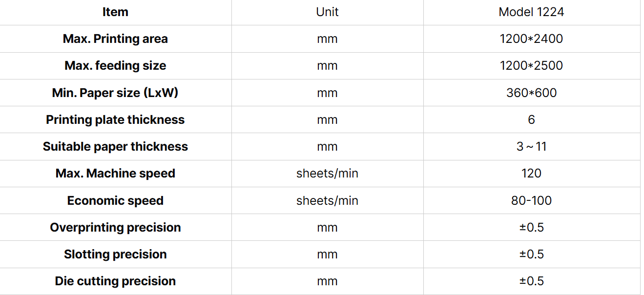Select the Die cutting precision label
The image size is (644, 295).
pyautogui.click(x=115, y=281)
